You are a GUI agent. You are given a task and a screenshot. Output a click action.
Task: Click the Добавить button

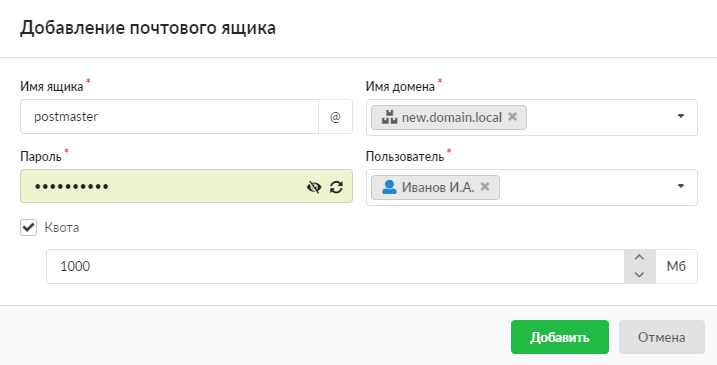tap(560, 337)
